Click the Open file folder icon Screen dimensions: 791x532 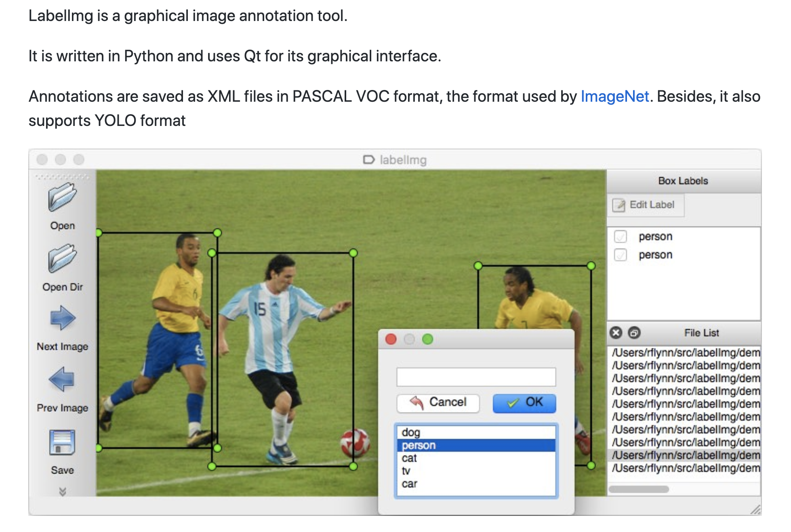click(x=62, y=197)
